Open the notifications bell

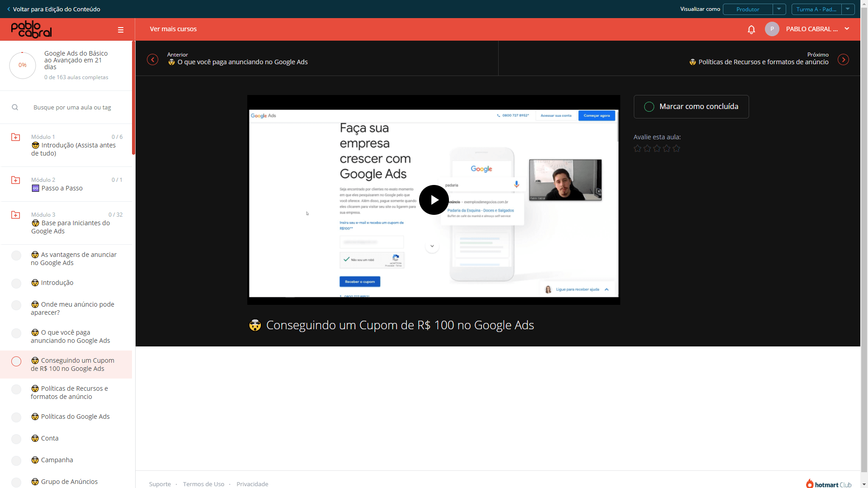coord(751,29)
